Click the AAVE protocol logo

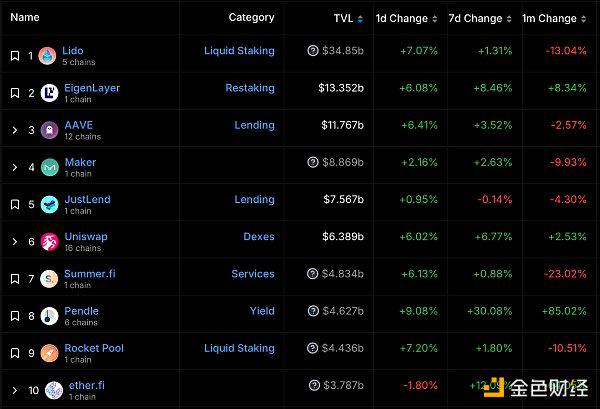49,130
